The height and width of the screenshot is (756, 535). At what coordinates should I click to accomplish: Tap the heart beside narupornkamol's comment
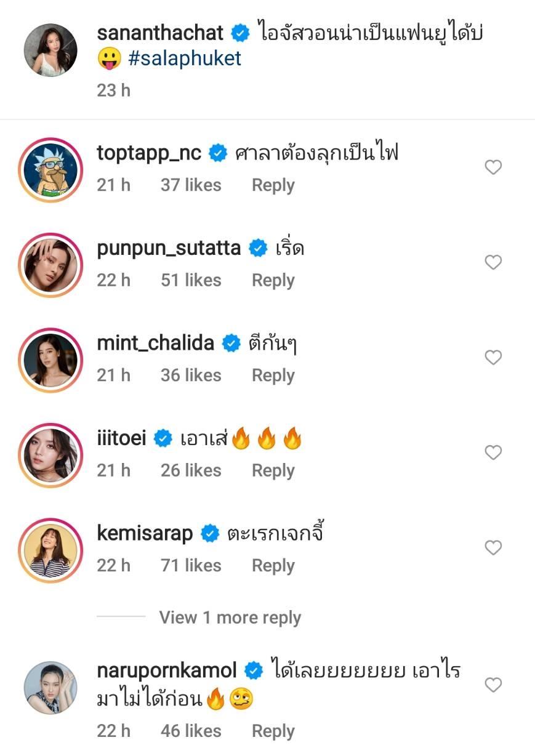(x=493, y=685)
